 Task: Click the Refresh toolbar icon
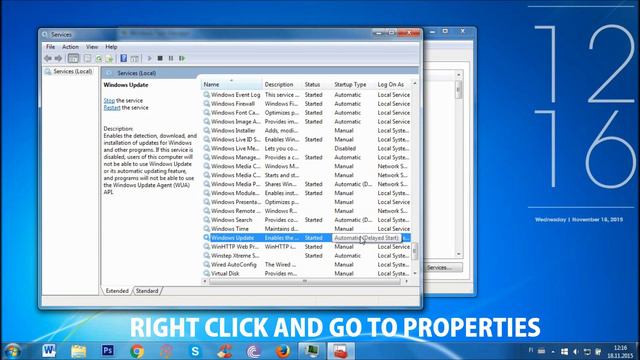tap(98, 59)
